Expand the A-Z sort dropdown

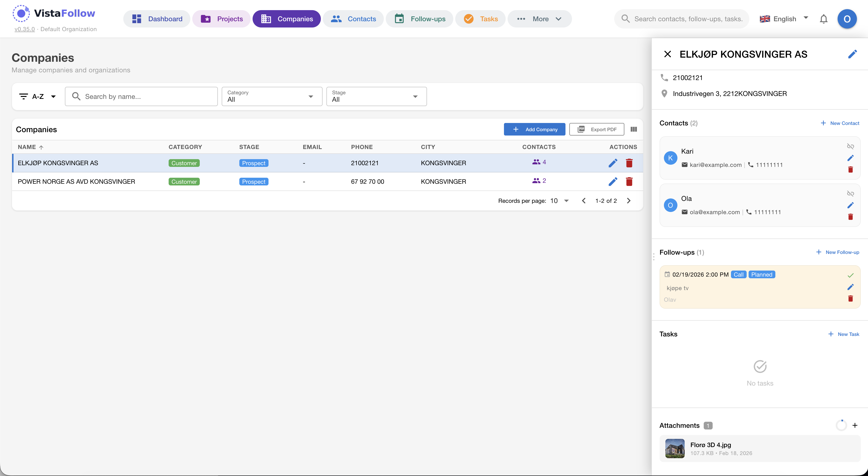tap(37, 97)
